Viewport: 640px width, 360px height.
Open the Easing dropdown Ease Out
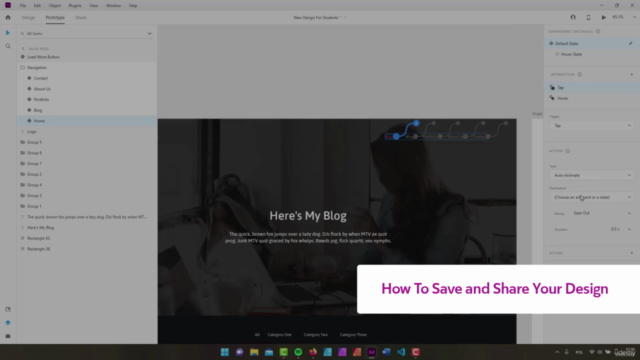point(602,213)
